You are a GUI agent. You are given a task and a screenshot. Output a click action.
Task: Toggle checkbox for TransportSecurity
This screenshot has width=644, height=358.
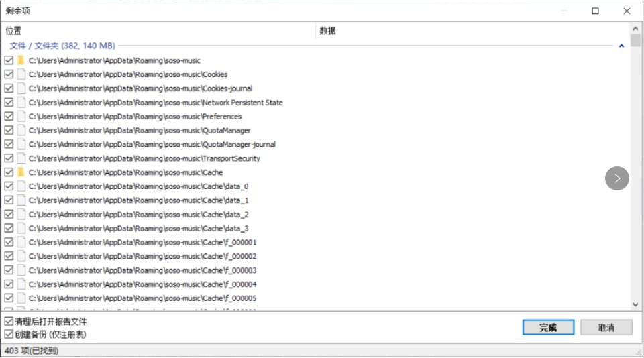click(9, 158)
